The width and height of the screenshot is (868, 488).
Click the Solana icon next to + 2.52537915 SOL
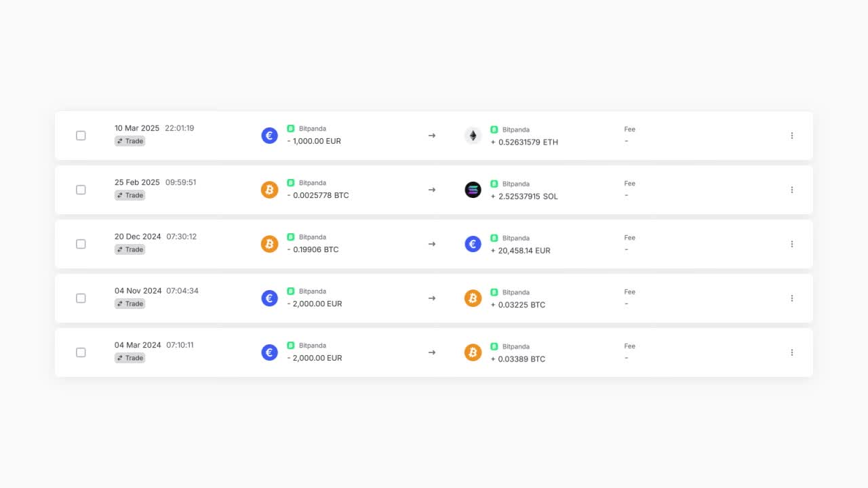(x=473, y=190)
